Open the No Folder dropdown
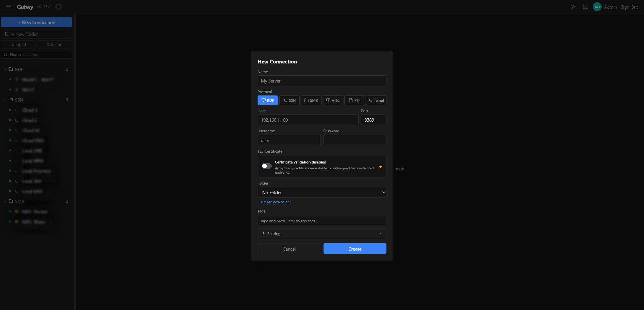 (321, 192)
